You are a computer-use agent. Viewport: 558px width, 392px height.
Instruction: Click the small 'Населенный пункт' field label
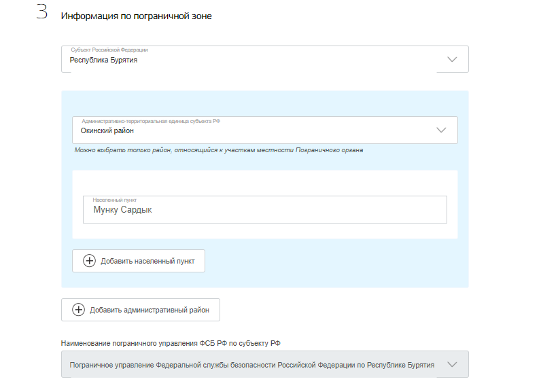pos(115,200)
